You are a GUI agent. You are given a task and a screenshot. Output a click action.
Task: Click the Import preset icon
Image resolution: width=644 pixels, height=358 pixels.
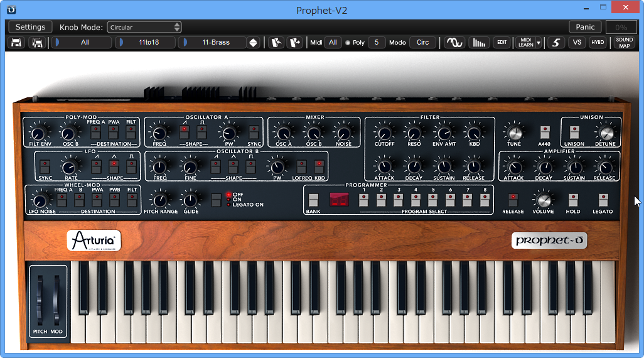(276, 42)
